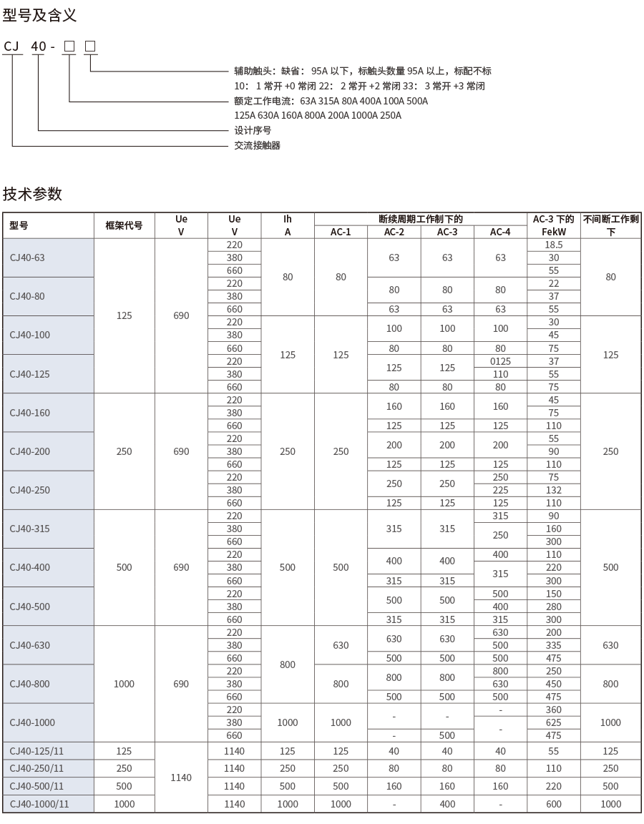Click the AC-2 column header

pos(394,232)
